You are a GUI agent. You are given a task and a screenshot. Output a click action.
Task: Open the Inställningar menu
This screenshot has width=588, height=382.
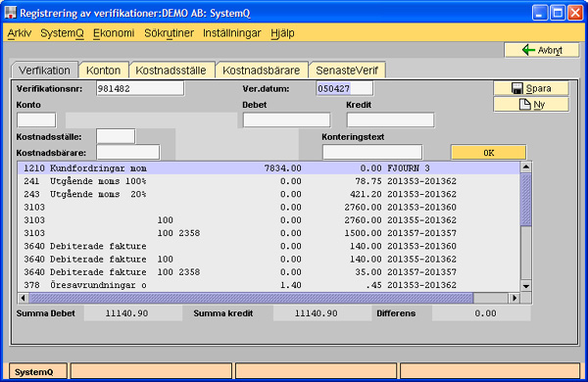pyautogui.click(x=231, y=33)
